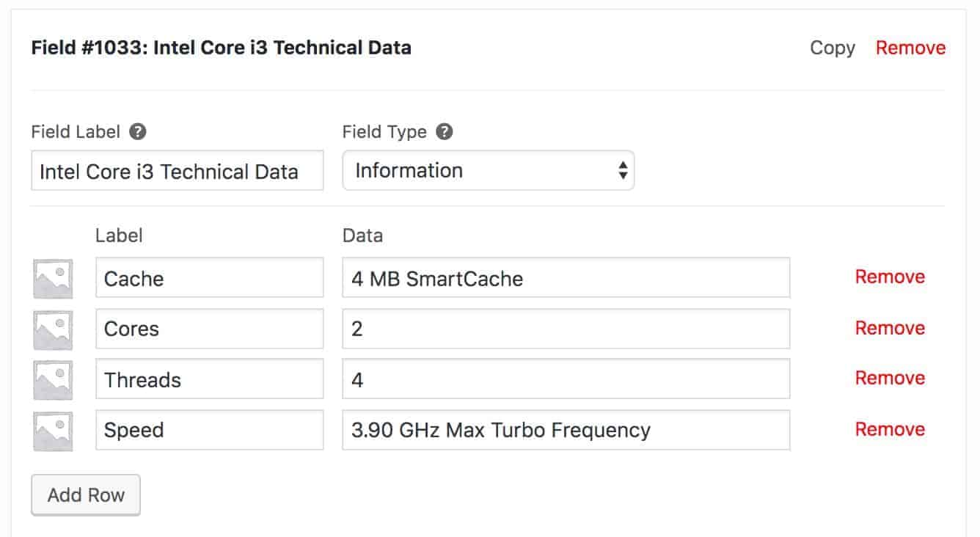Screen dimensions: 980x537
Task: Remove the Threads row
Action: coord(890,378)
